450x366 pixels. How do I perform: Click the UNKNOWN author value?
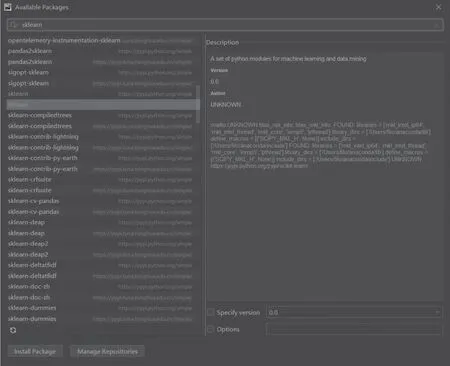(x=225, y=104)
